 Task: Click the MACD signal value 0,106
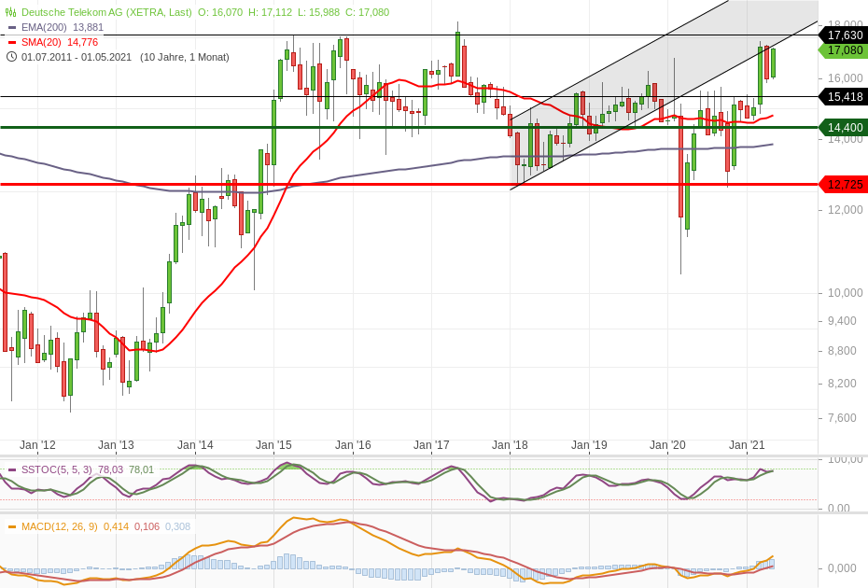tap(147, 526)
